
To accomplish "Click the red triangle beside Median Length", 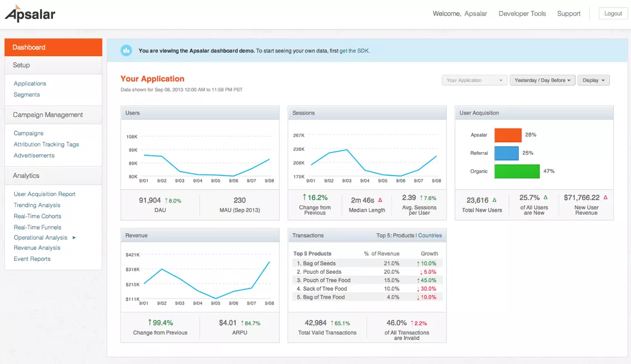I will 380,200.
